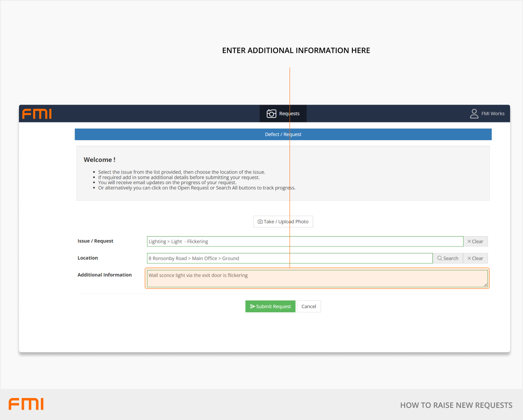523x420 pixels.
Task: Clear the Location field
Action: point(475,259)
